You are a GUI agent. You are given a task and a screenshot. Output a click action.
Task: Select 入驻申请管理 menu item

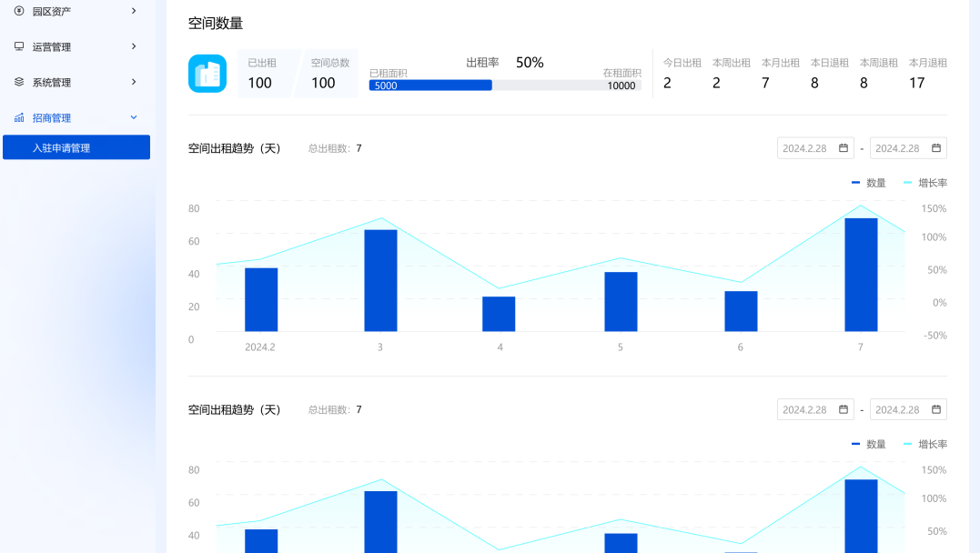[x=76, y=148]
